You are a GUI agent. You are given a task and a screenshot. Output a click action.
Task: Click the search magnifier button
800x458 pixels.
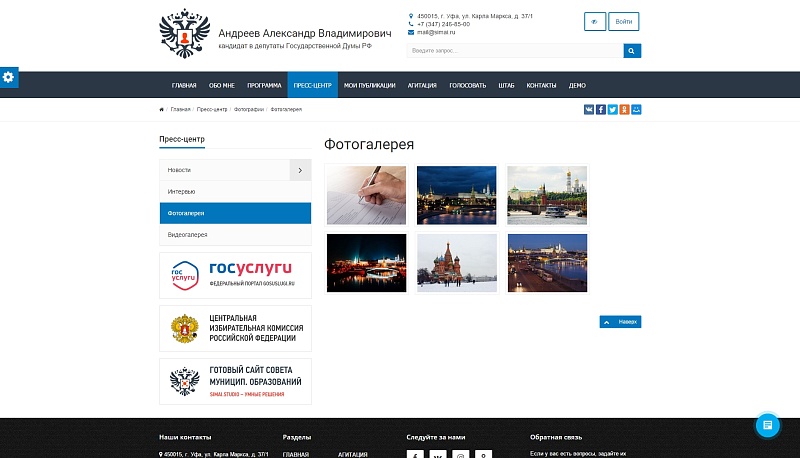click(x=632, y=50)
